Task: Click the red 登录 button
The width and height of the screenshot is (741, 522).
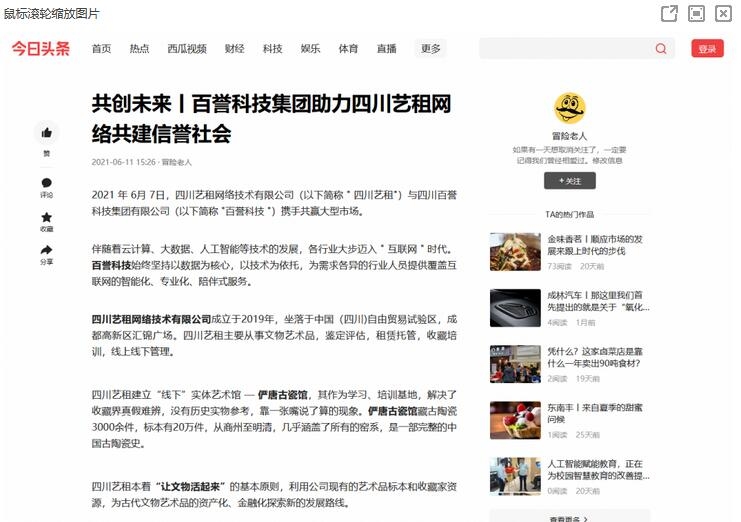Action: pyautogui.click(x=707, y=48)
